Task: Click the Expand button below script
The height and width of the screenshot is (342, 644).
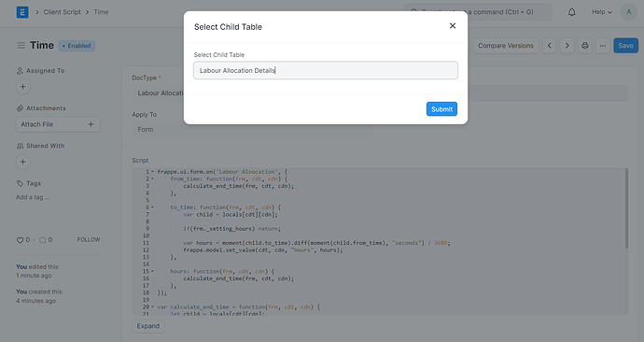Action: click(x=147, y=326)
